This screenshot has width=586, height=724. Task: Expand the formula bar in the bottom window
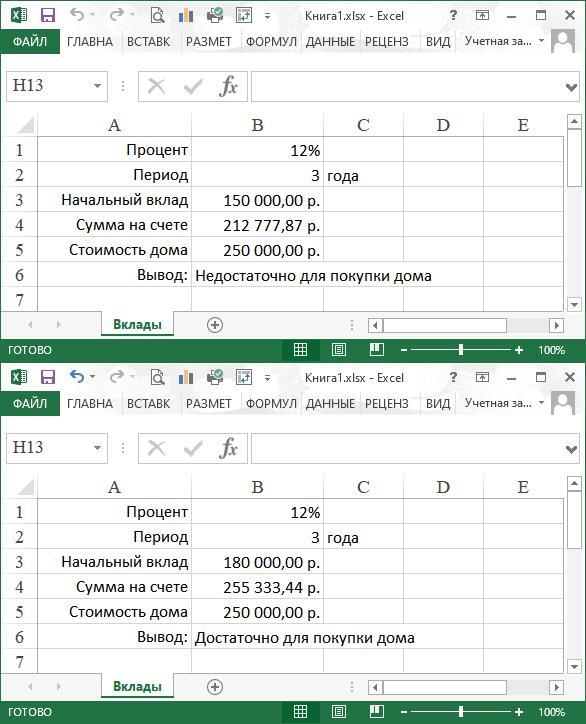571,449
